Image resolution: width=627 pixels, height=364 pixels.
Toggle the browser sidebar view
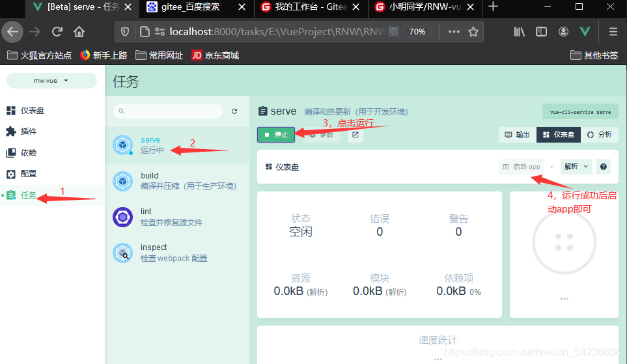pyautogui.click(x=541, y=32)
